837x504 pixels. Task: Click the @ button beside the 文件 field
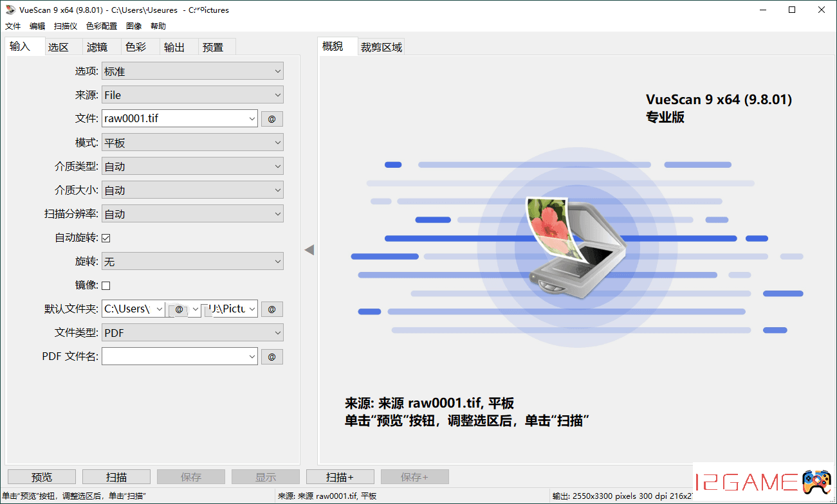click(x=271, y=119)
